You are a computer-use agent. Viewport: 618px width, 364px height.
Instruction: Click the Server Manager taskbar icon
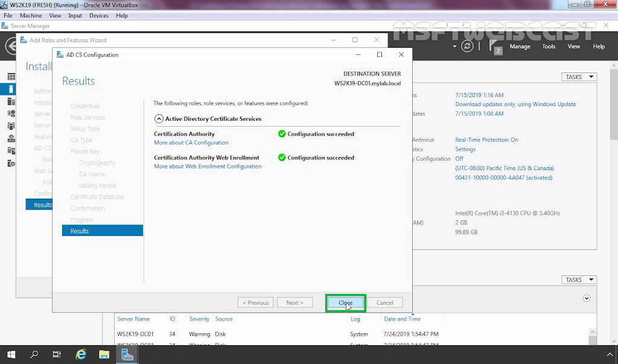coord(127,354)
